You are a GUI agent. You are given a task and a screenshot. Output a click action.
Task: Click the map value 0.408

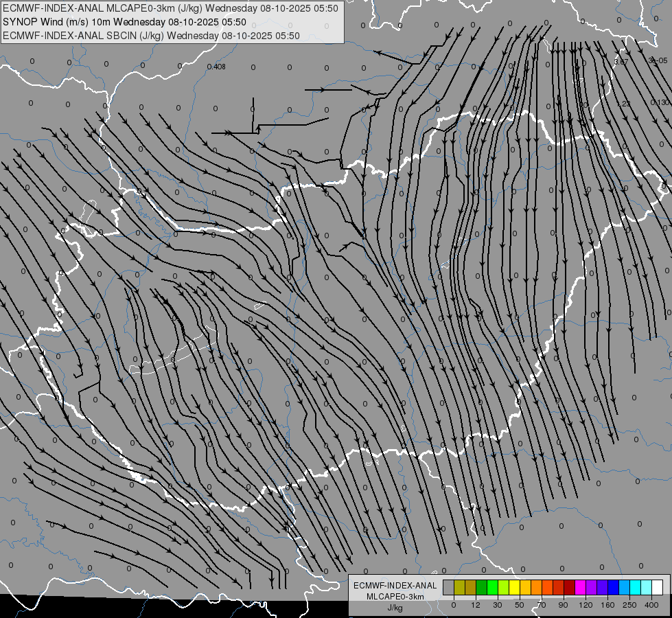coord(216,67)
